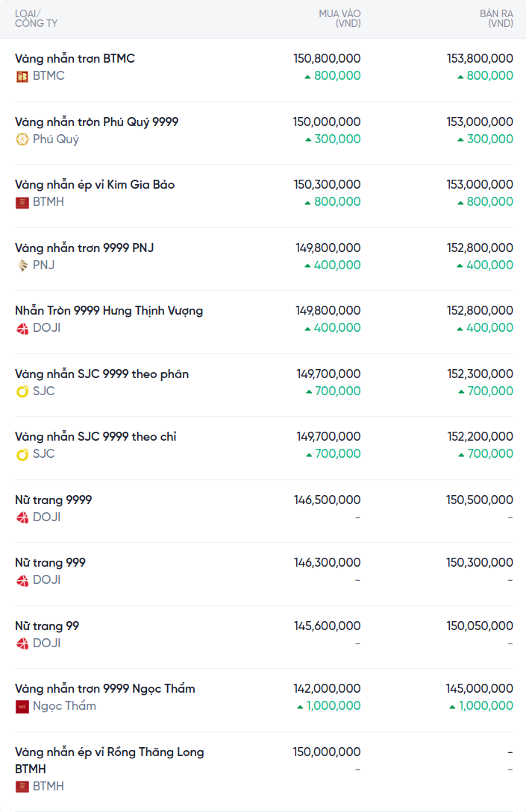Screen dimensions: 526x812
Task: Select 'Vàng nhẫn trơn 9999 PNJ' title
Action: tap(84, 248)
